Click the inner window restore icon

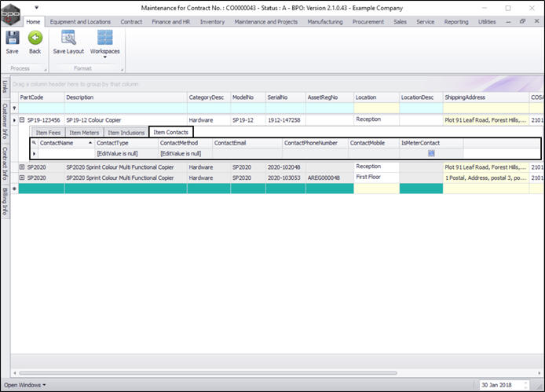tap(522, 21)
